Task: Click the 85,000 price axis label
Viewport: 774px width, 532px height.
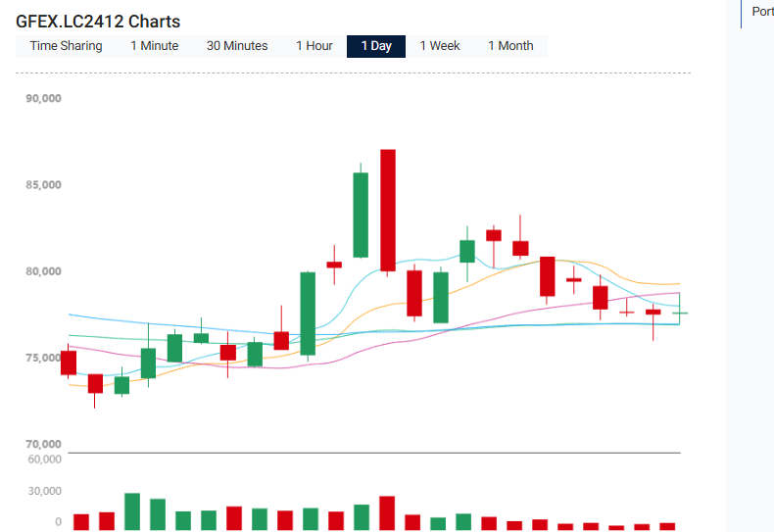Action: [x=43, y=184]
